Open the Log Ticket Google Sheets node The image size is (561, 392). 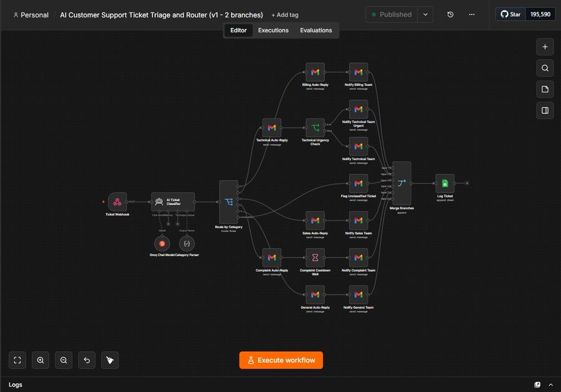(445, 183)
